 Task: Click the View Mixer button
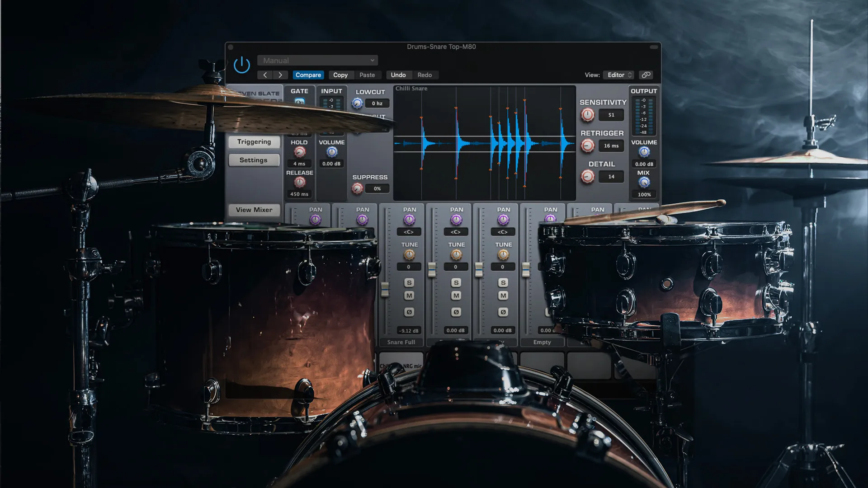[254, 210]
